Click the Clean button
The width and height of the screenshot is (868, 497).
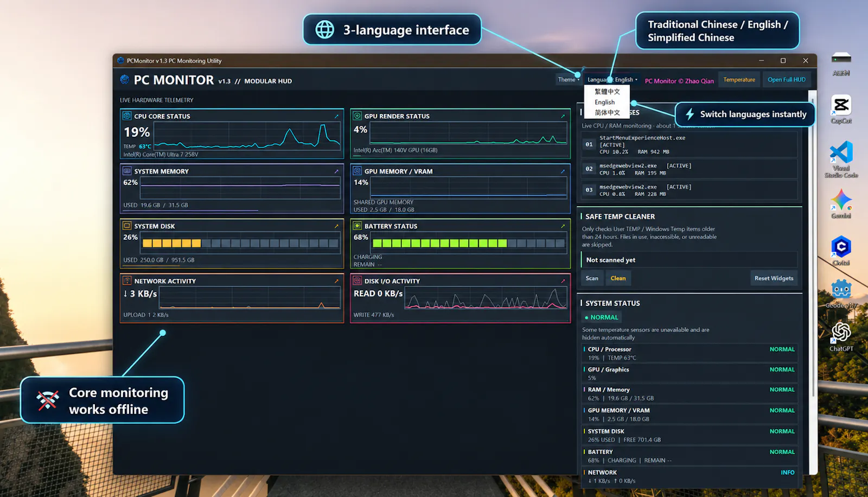click(x=618, y=278)
